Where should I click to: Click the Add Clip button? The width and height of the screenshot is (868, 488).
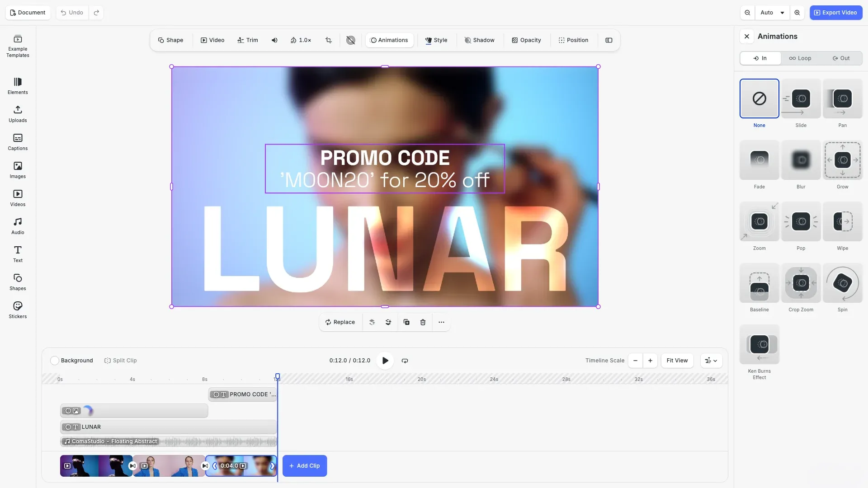point(305,466)
